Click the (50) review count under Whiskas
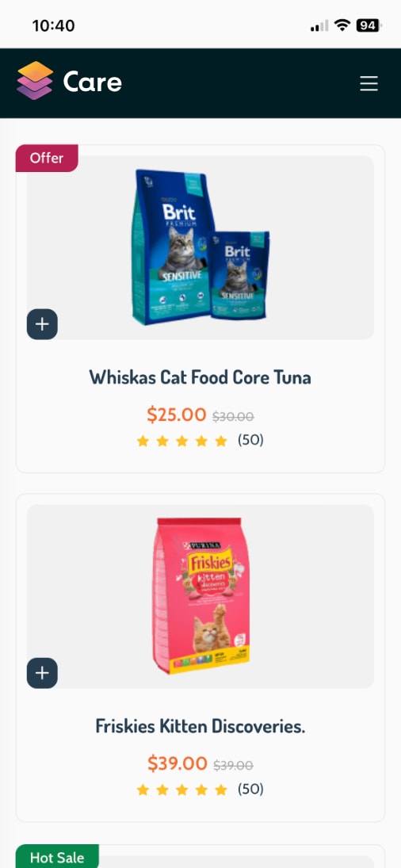This screenshot has height=868, width=401. [250, 440]
